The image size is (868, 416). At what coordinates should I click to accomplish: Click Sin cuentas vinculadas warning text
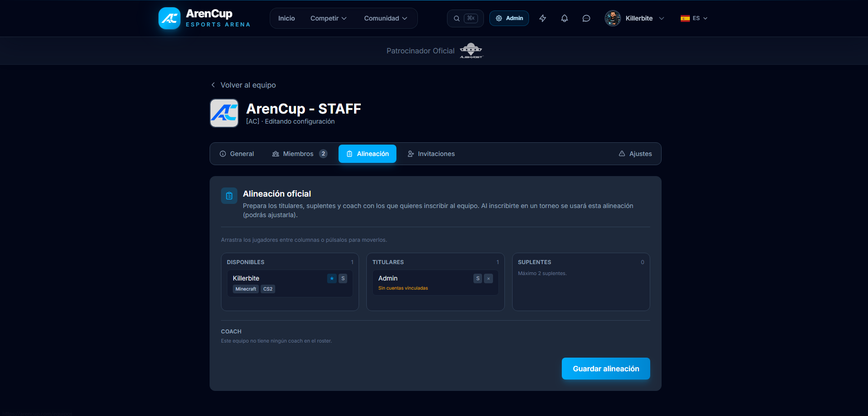click(x=403, y=288)
